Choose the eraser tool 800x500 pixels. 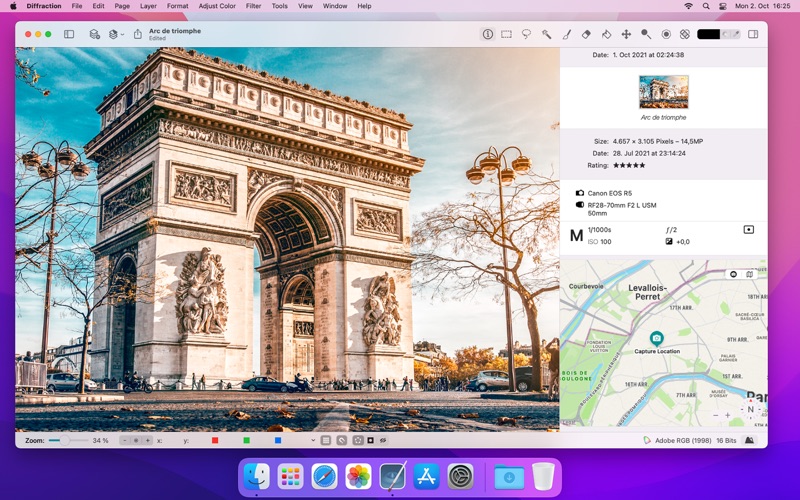click(586, 34)
